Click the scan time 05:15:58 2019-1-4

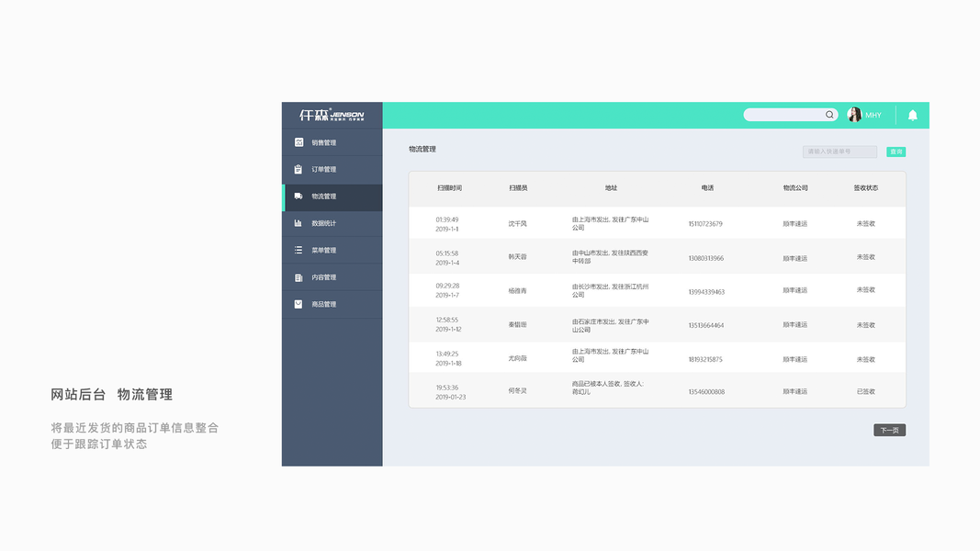point(447,258)
